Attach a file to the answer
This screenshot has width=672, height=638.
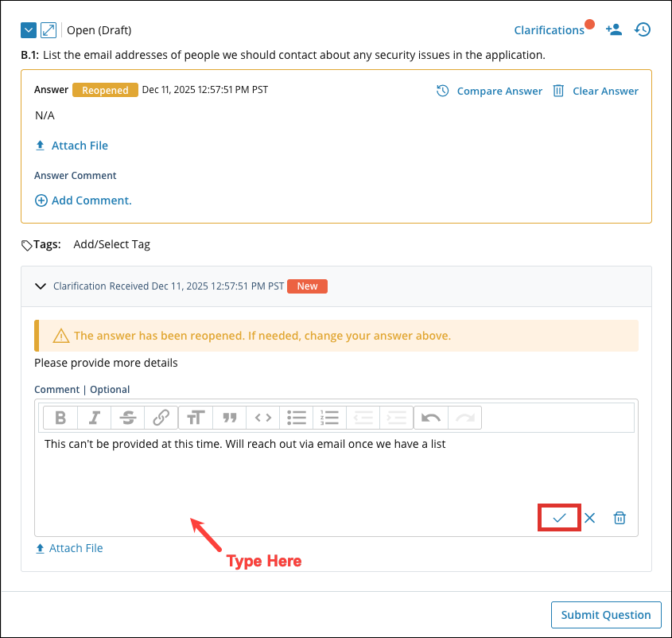(72, 146)
